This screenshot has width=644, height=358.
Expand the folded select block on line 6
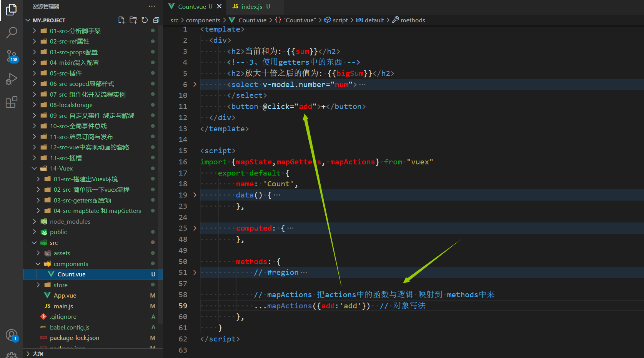point(195,84)
